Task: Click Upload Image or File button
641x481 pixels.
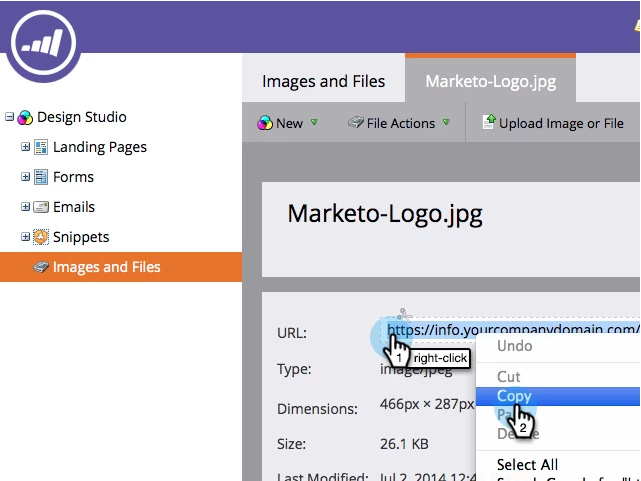Action: pyautogui.click(x=553, y=123)
